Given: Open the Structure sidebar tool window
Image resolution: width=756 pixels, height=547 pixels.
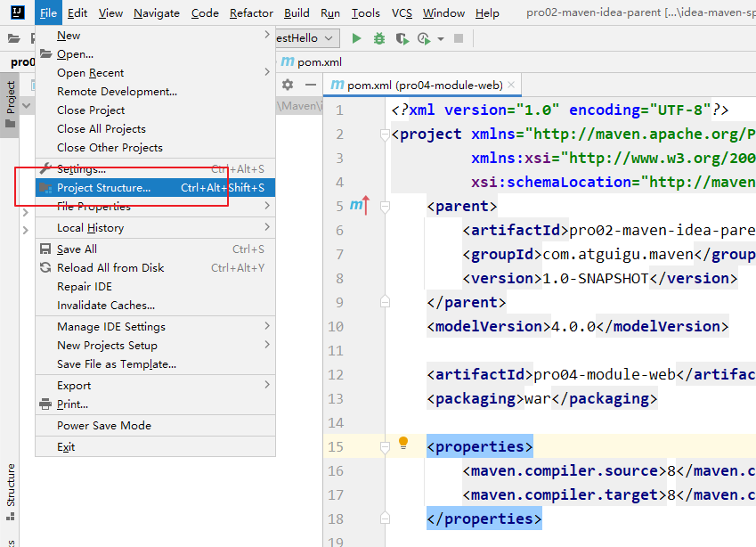Looking at the screenshot, I should click(10, 492).
